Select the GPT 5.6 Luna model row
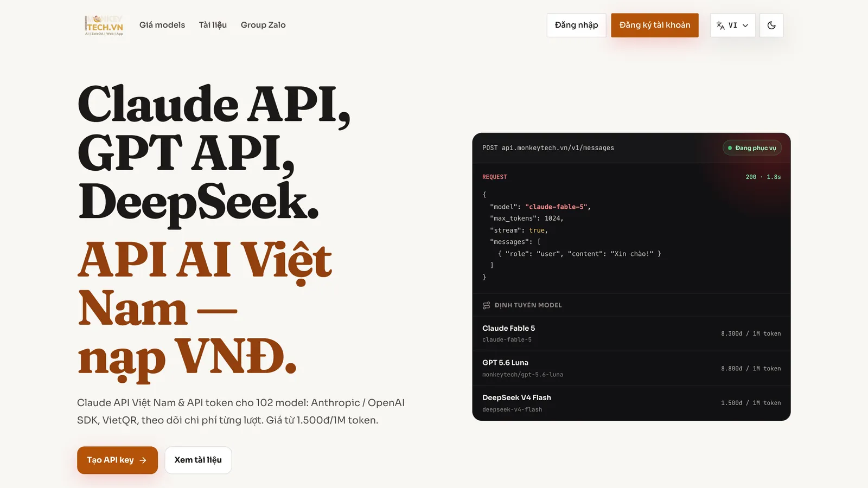Viewport: 868px width, 488px height. 631,368
